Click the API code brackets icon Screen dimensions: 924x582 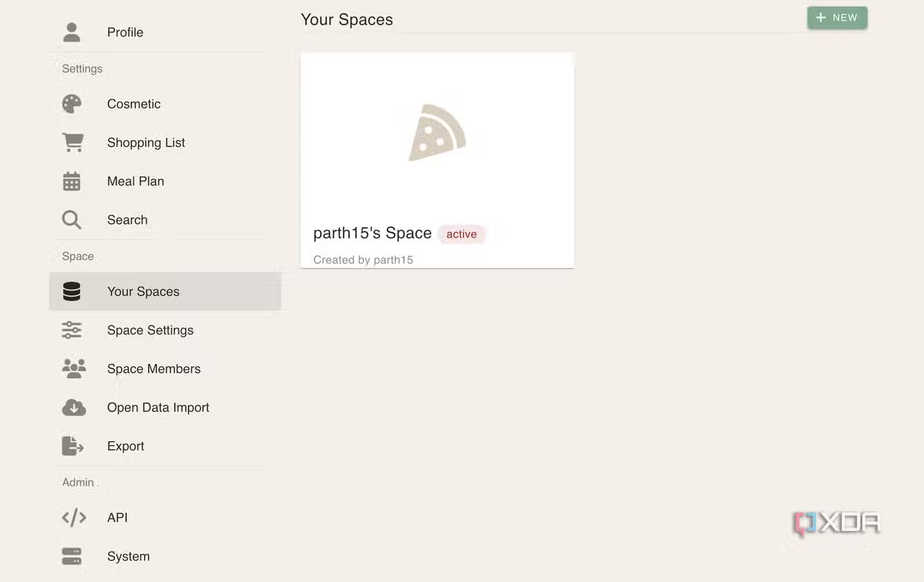74,518
